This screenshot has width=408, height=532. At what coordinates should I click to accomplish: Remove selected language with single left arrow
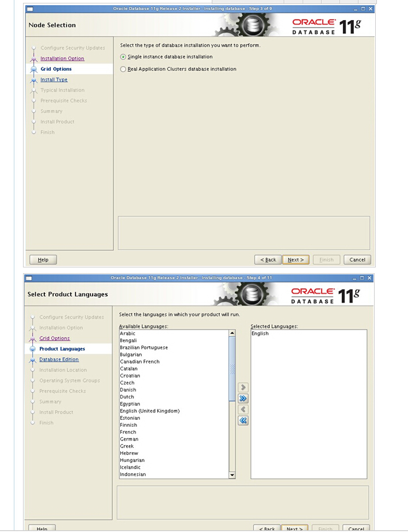[243, 409]
